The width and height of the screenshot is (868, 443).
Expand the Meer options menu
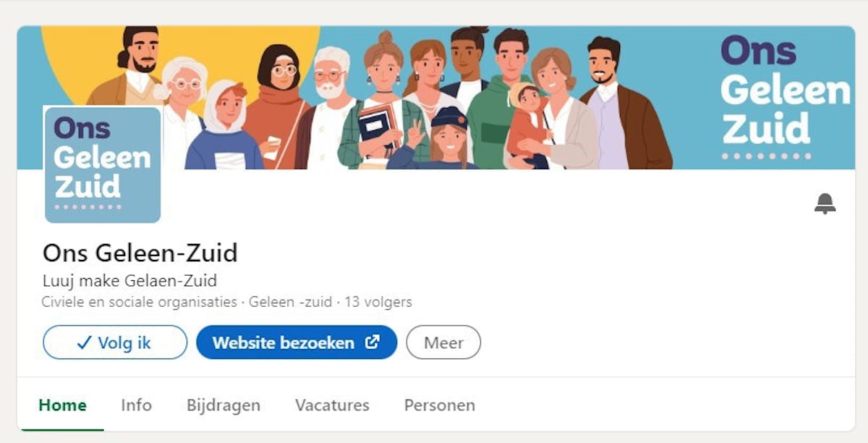(443, 342)
